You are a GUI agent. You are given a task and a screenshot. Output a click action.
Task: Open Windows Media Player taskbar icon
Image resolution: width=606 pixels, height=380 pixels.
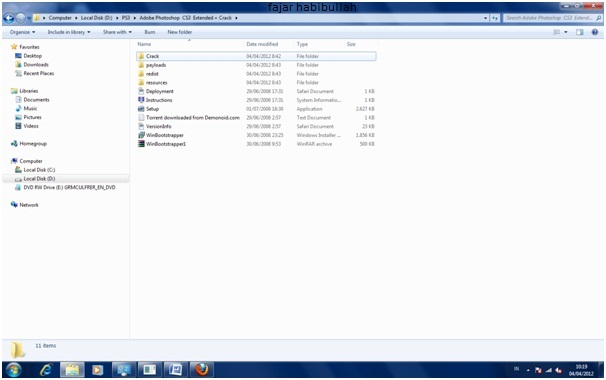97,370
